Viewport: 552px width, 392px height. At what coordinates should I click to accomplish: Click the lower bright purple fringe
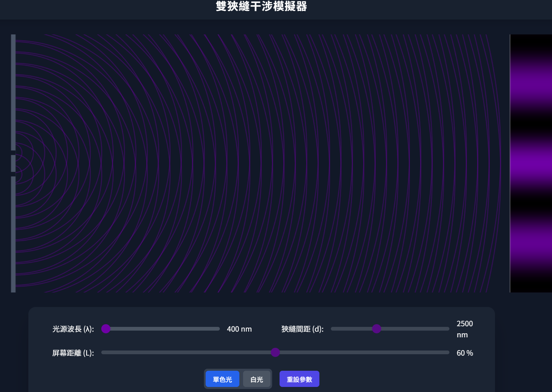[531, 245]
